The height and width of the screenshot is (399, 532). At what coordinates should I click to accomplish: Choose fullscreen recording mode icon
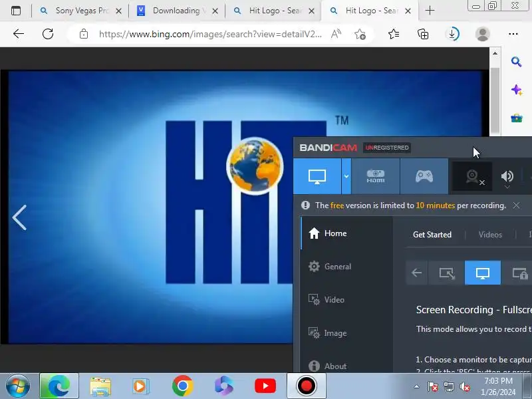483,273
